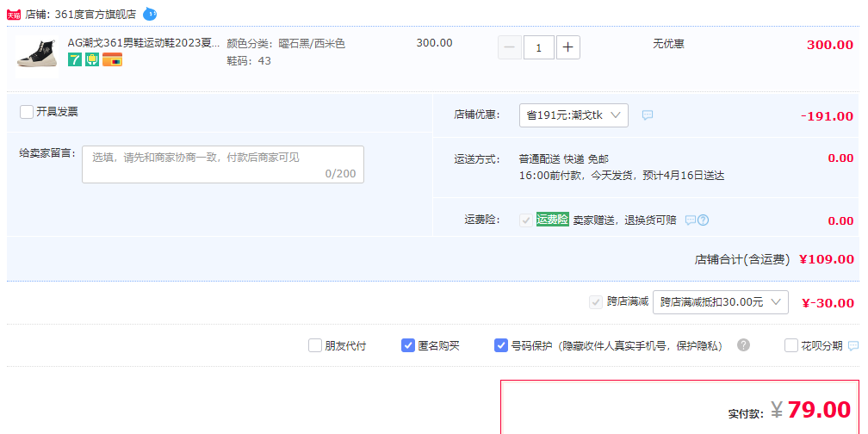This screenshot has height=434, width=868.
Task: Click the 普通配送 快递 免邮 text
Action: pyautogui.click(x=564, y=158)
